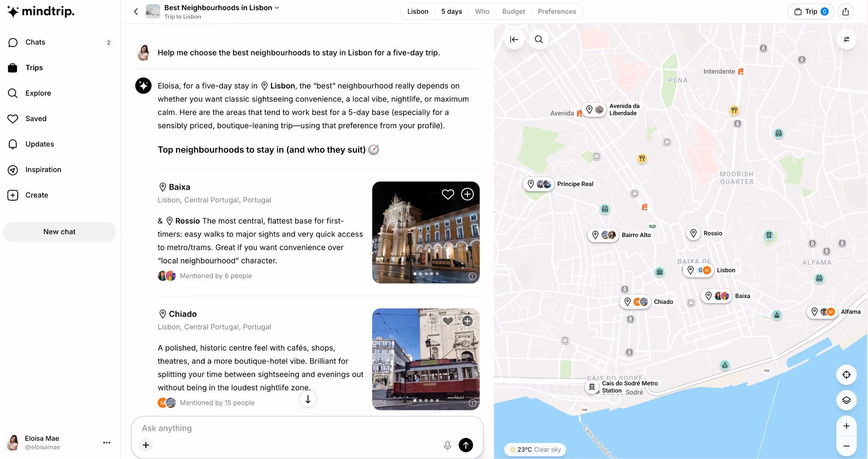Zoom out on the map
This screenshot has height=459, width=868.
point(846,446)
